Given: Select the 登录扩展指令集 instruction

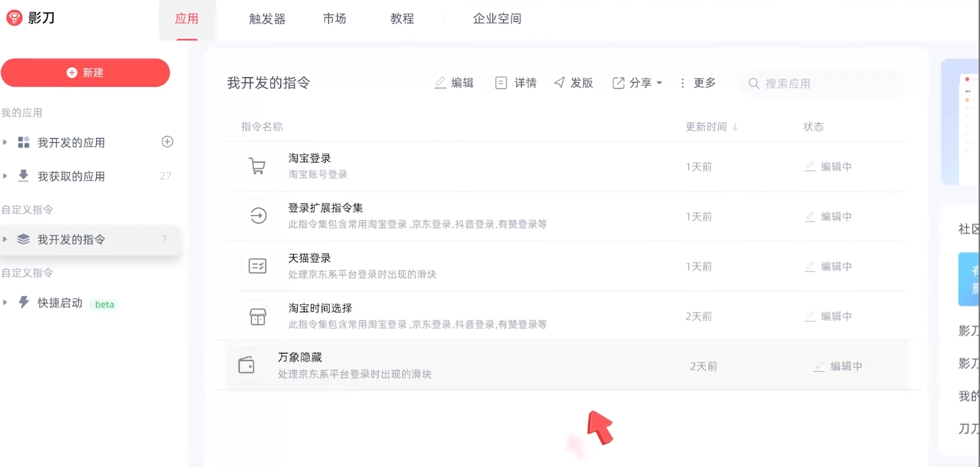Looking at the screenshot, I should 566,216.
